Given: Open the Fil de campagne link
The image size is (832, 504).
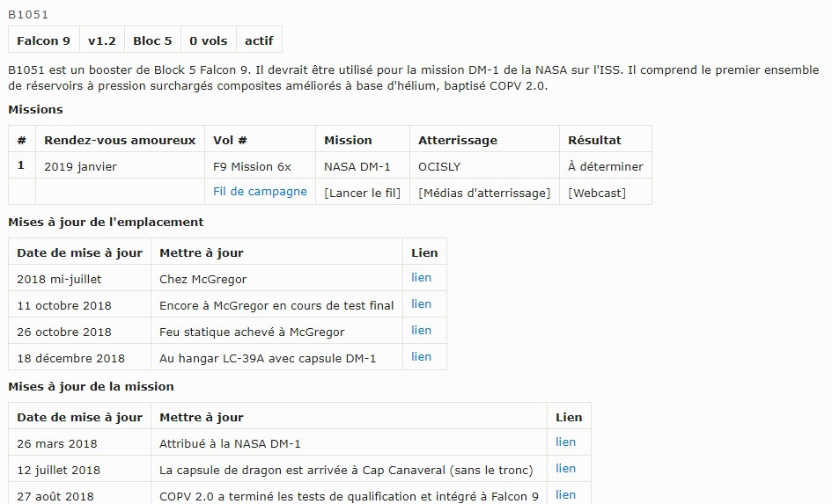Looking at the screenshot, I should coord(260,191).
